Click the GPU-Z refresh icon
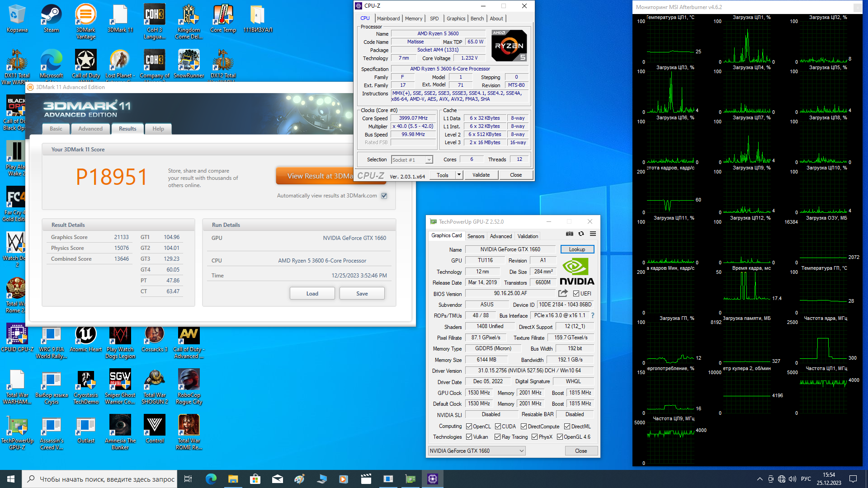The height and width of the screenshot is (488, 868). (x=581, y=234)
